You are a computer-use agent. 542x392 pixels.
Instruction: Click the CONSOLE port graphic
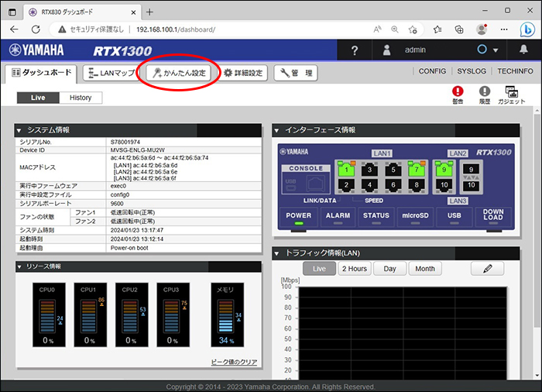pyautogui.click(x=306, y=179)
